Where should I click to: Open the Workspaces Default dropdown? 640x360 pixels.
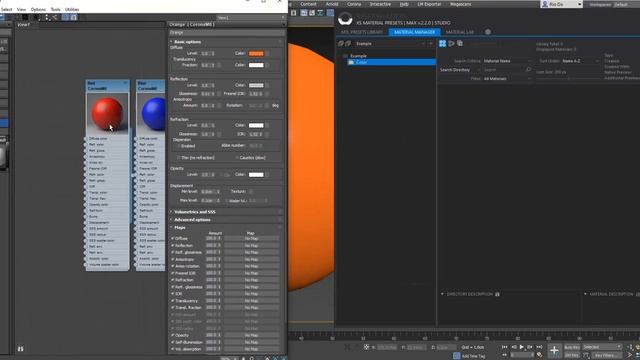pos(626,4)
